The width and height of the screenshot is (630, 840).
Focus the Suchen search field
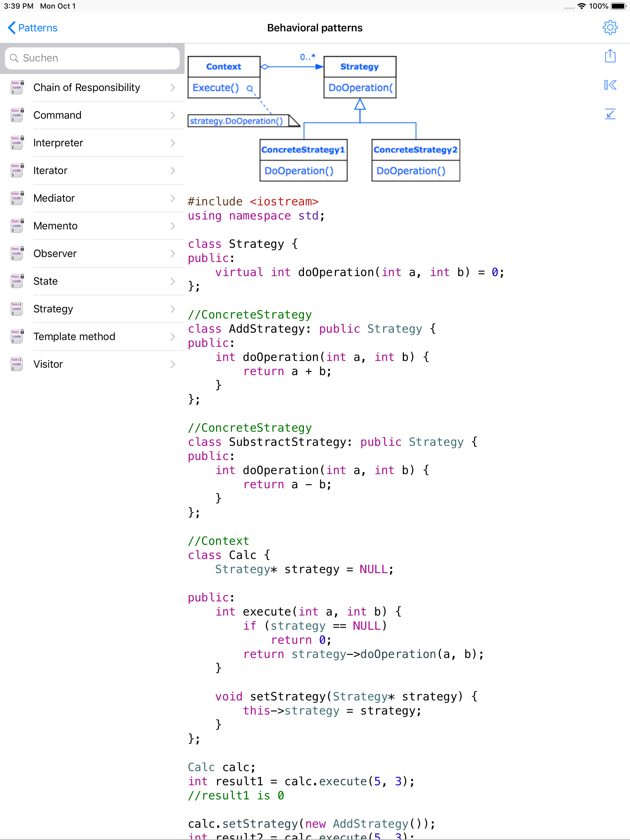[92, 58]
